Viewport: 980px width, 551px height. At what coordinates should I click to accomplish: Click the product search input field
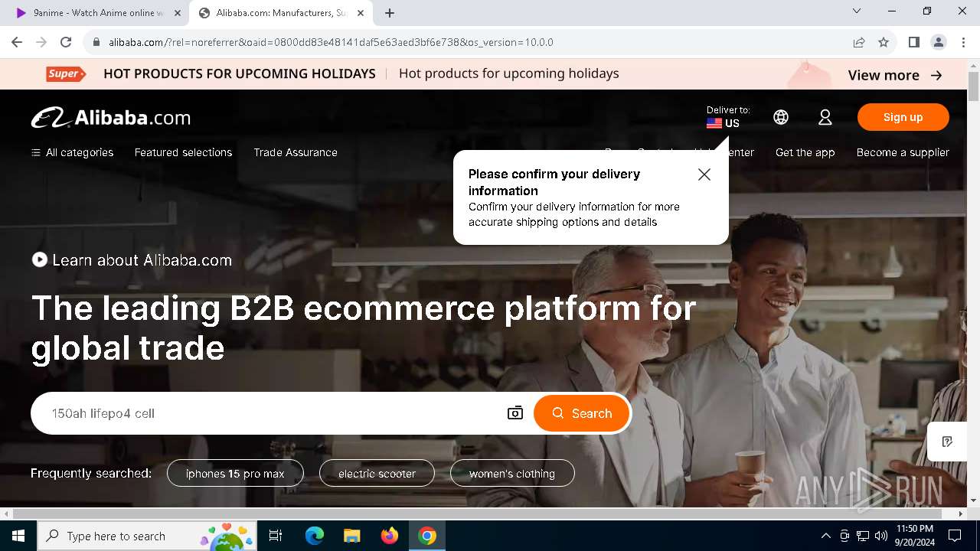pos(272,413)
